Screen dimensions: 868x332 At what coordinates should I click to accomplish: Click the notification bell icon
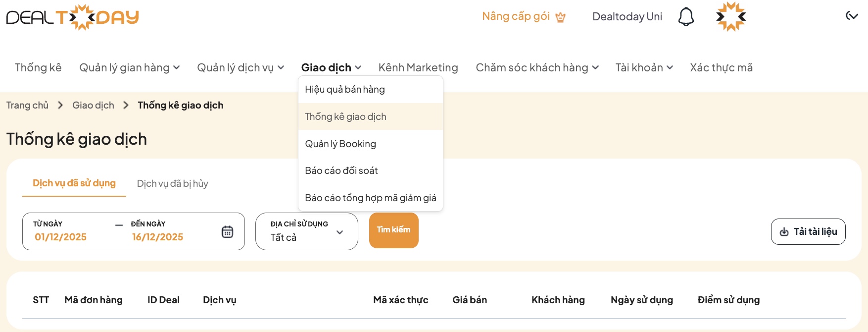686,17
